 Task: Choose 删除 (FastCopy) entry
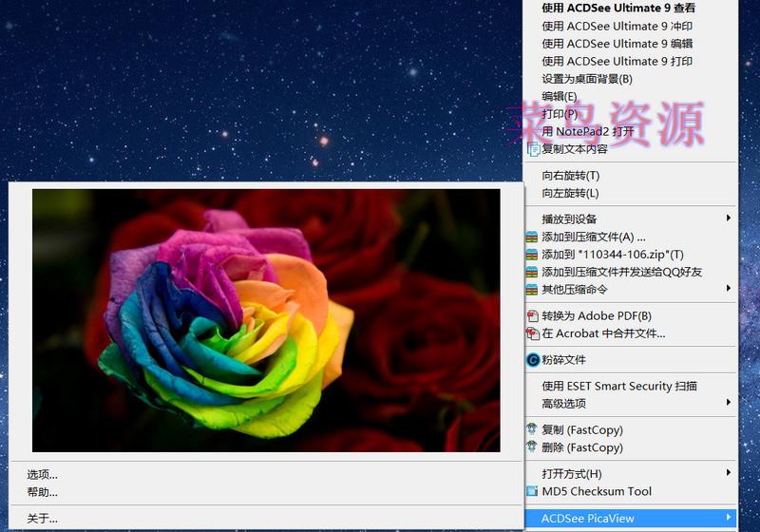tap(582, 447)
